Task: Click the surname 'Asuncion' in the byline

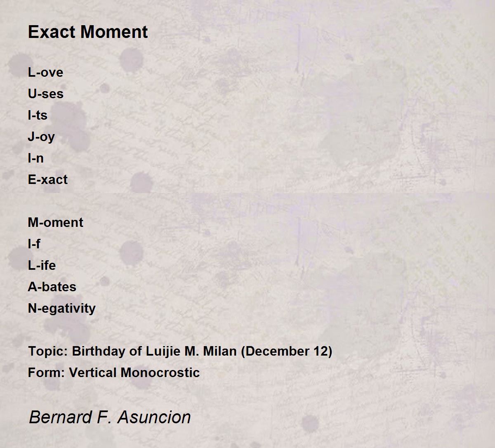Action: [x=154, y=417]
